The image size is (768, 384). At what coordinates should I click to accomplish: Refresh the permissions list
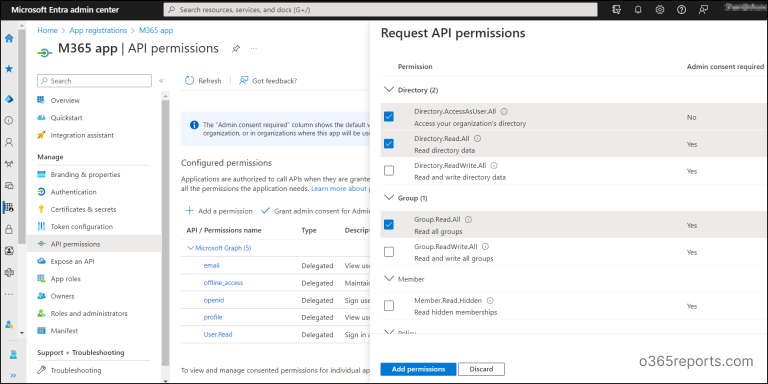203,81
